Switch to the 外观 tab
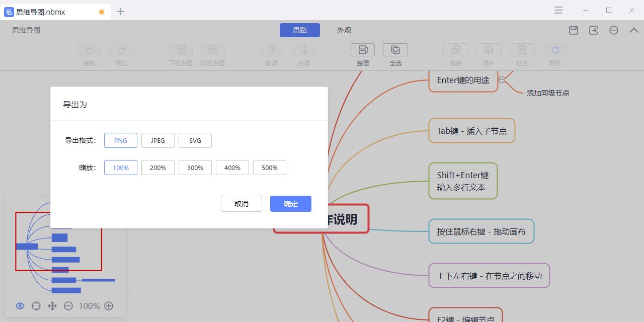 click(x=344, y=30)
